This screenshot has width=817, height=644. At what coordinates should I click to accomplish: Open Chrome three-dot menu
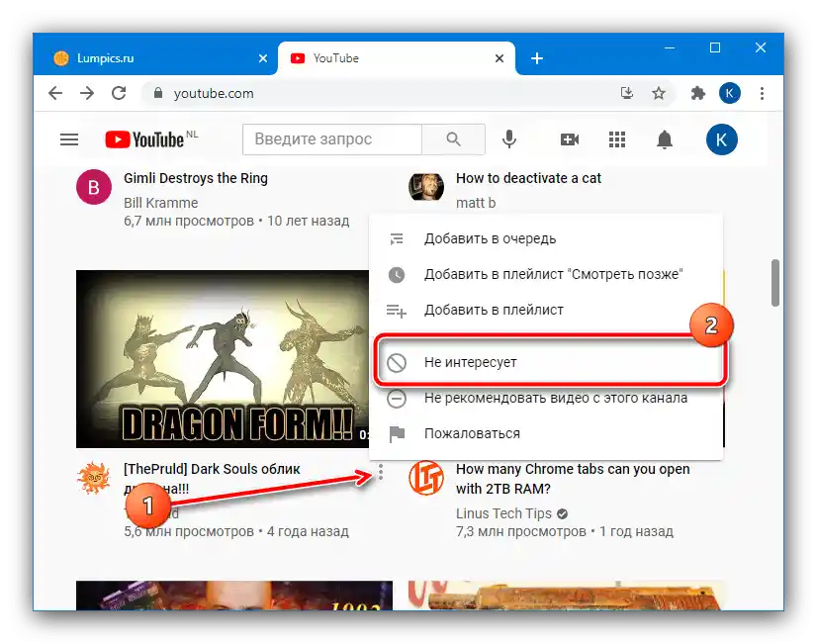point(762,93)
